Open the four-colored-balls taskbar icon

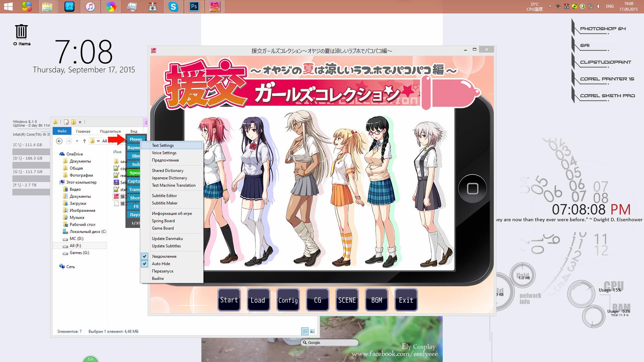click(x=26, y=6)
